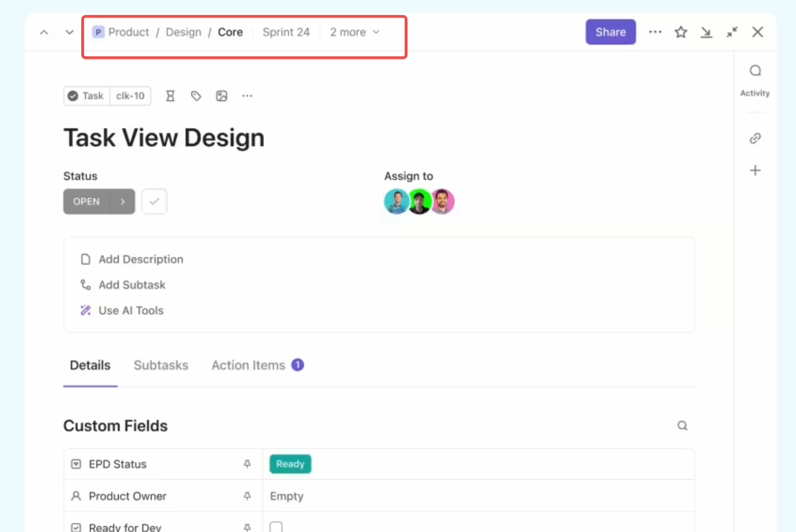Select the green Ready status label
Viewport: 796px width, 532px height.
[290, 464]
